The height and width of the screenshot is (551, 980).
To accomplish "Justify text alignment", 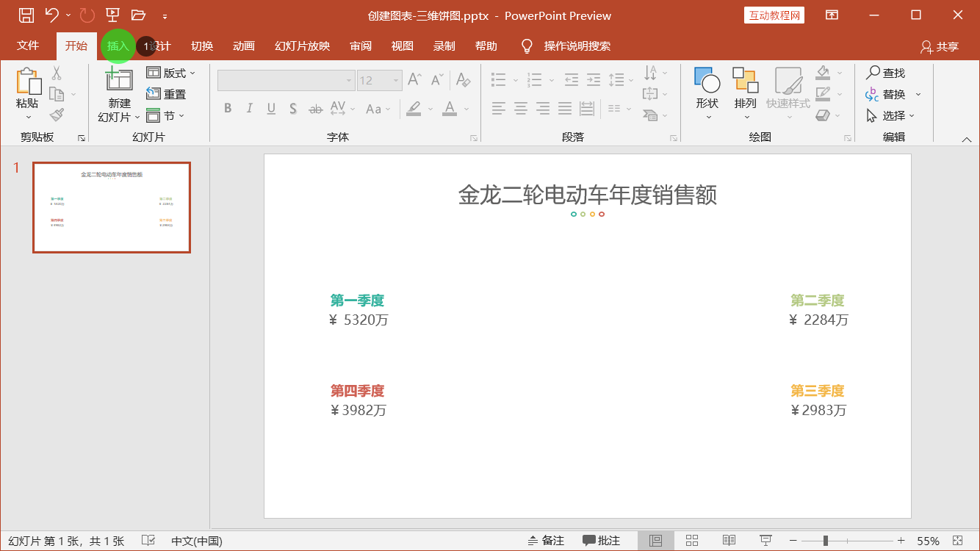I will [x=565, y=109].
